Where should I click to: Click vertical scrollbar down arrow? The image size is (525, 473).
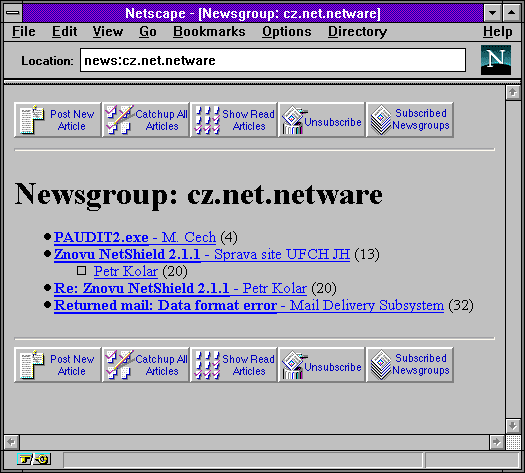click(513, 426)
